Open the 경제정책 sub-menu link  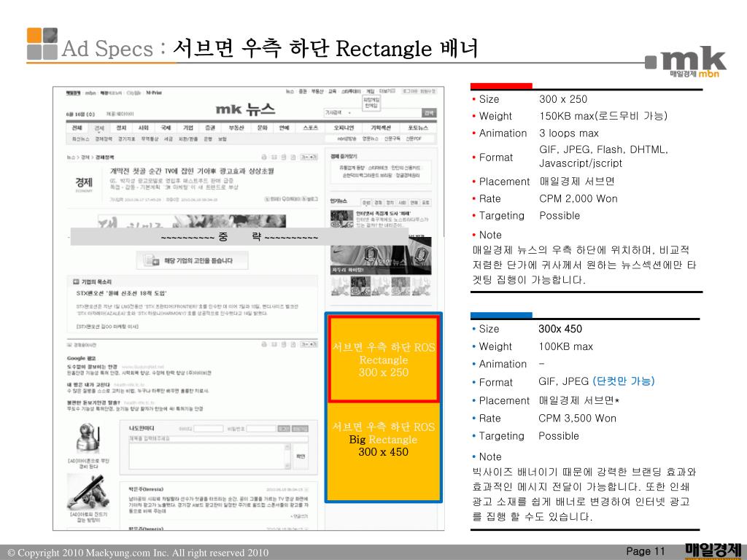[104, 139]
